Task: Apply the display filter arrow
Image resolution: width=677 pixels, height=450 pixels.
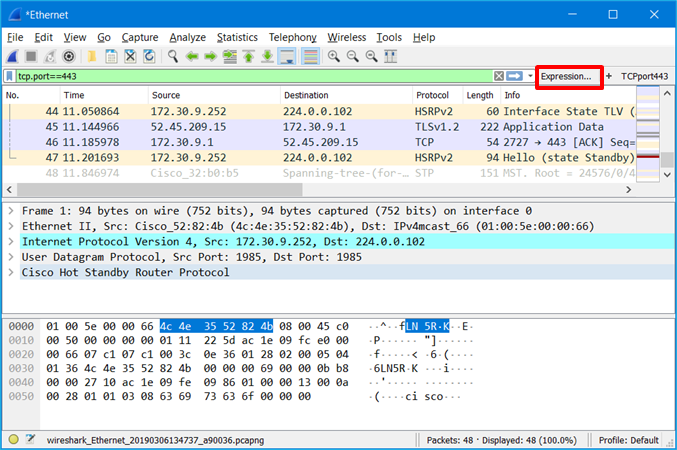Action: pyautogui.click(x=514, y=76)
